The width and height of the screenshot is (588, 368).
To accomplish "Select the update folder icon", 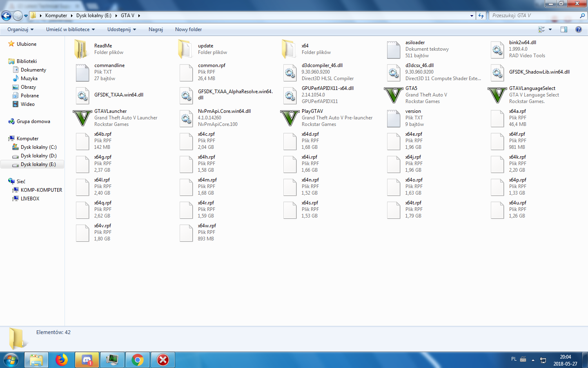I will [x=186, y=49].
